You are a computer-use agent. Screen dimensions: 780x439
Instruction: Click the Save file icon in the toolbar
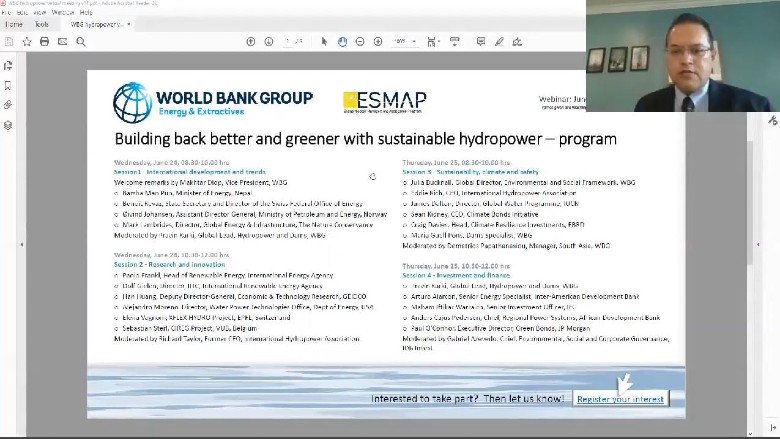[9, 42]
